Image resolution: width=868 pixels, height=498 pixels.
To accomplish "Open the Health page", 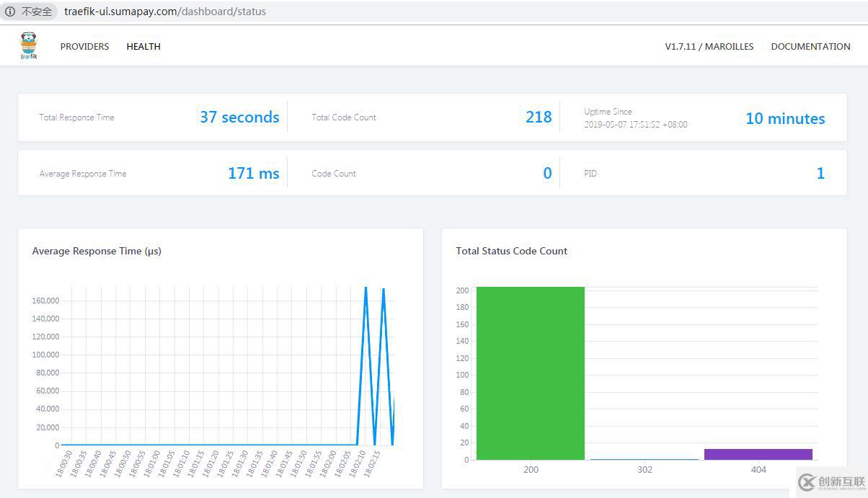I will [143, 46].
